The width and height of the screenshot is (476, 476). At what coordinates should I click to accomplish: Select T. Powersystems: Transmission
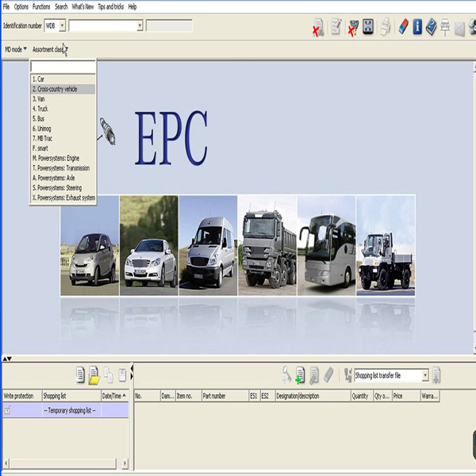point(63,168)
